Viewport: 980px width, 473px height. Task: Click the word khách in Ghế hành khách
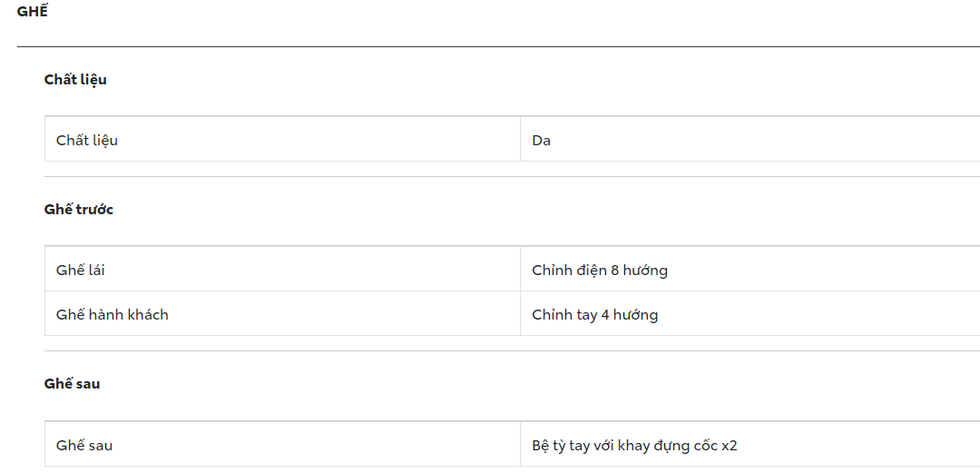147,315
